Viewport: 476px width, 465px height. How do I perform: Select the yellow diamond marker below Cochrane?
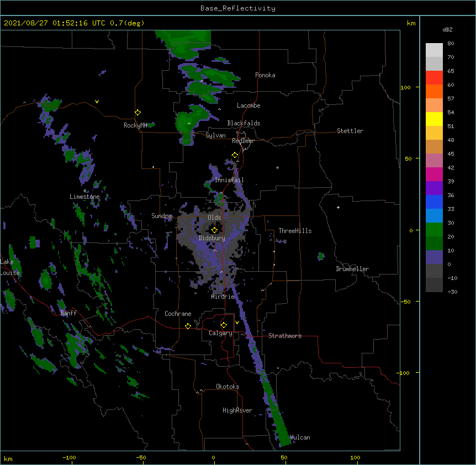188,326
